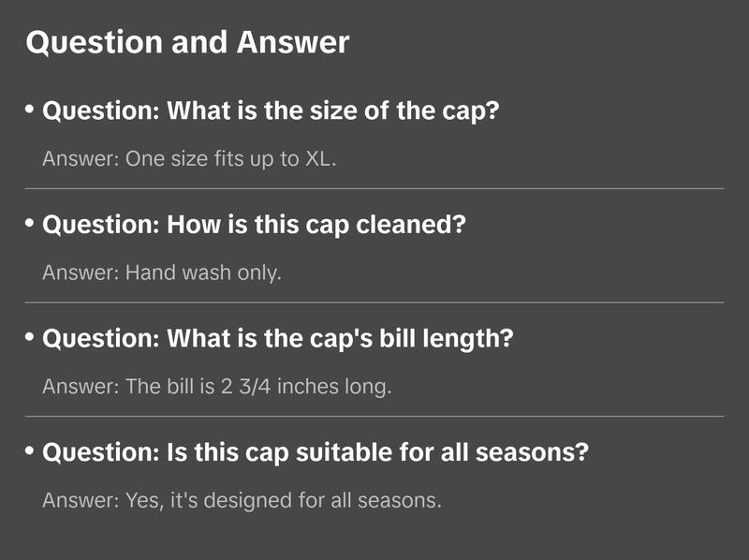
Task: Click the word "Answer:" before "Hand wash only"
Action: point(81,273)
